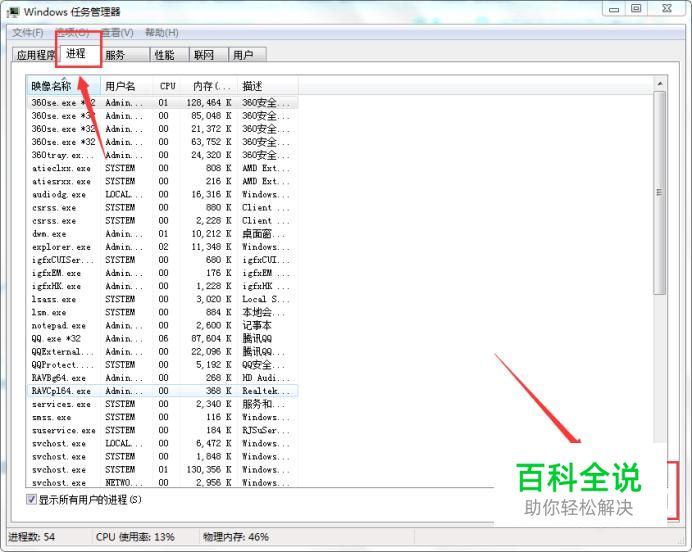Sort by the CPU column header
The image size is (692, 552).
pos(168,86)
